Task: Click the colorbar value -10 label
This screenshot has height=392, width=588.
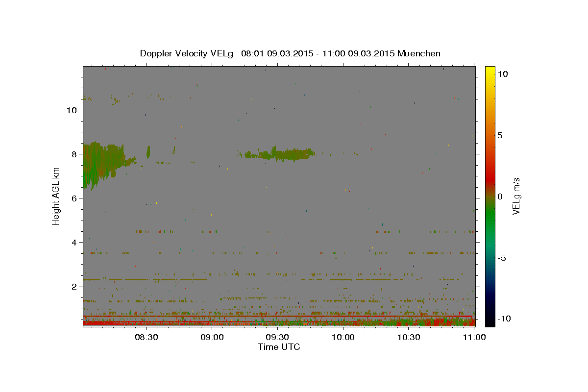Action: tap(504, 318)
